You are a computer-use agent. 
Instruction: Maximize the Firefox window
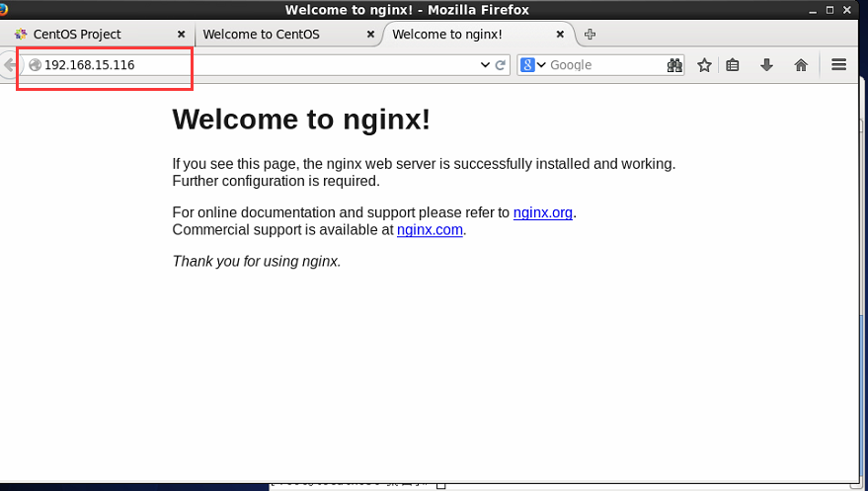click(x=829, y=10)
